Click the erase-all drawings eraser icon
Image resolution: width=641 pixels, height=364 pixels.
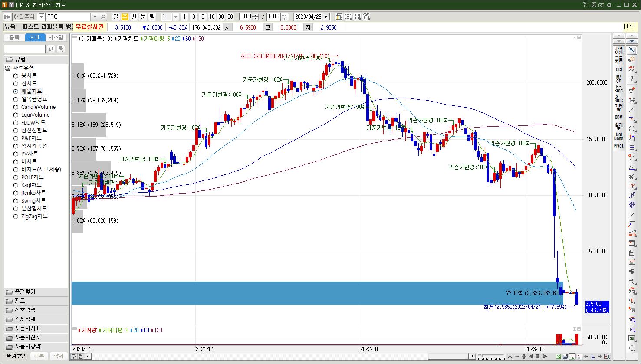pos(632,70)
